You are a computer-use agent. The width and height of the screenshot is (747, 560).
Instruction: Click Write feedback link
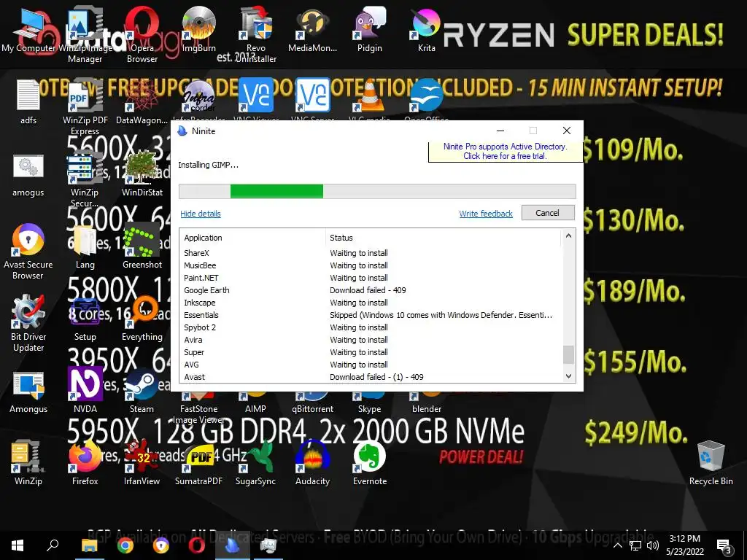pos(486,214)
